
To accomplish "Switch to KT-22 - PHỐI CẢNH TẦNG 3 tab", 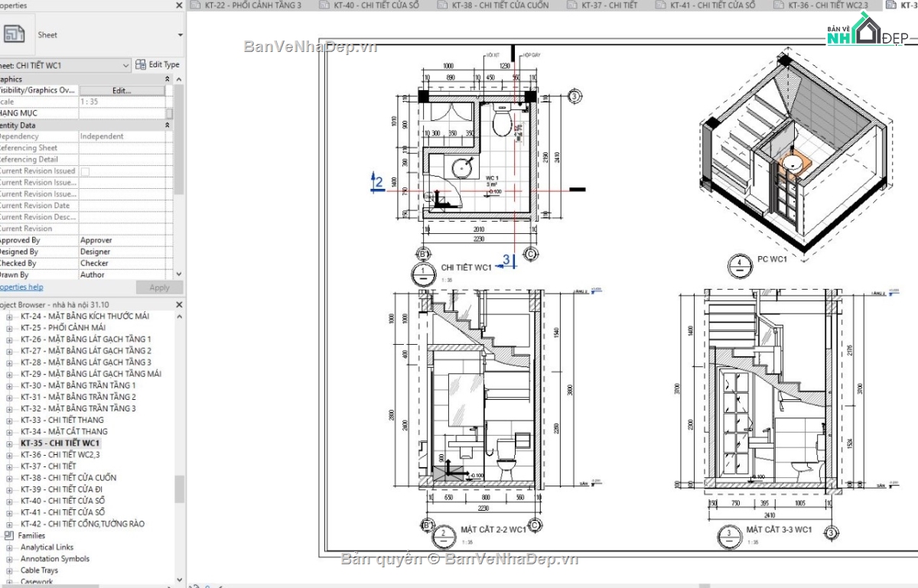I will 251,5.
